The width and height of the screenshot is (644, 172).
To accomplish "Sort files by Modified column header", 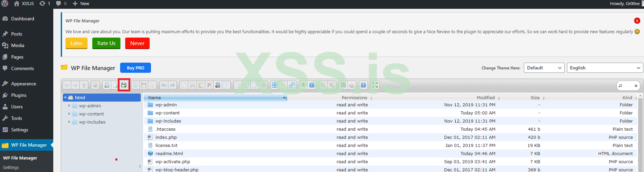I will pos(486,98).
